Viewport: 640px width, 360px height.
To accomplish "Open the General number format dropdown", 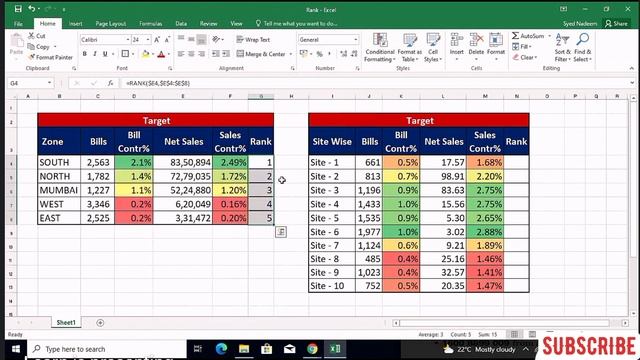I will 356,40.
